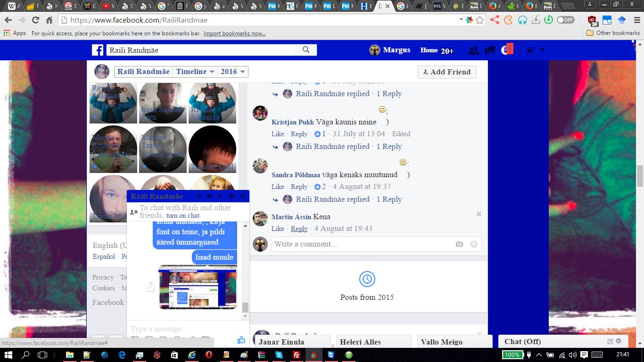The width and height of the screenshot is (644, 362).
Task: Open Other bookmarks folder
Action: (613, 33)
